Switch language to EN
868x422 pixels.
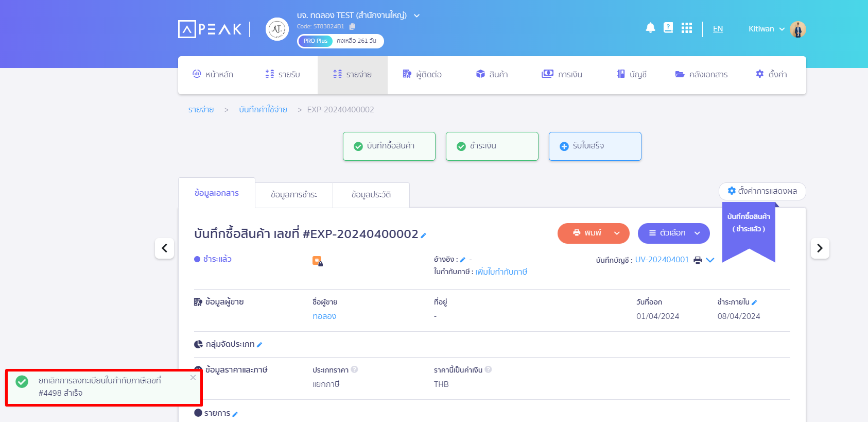pos(718,29)
